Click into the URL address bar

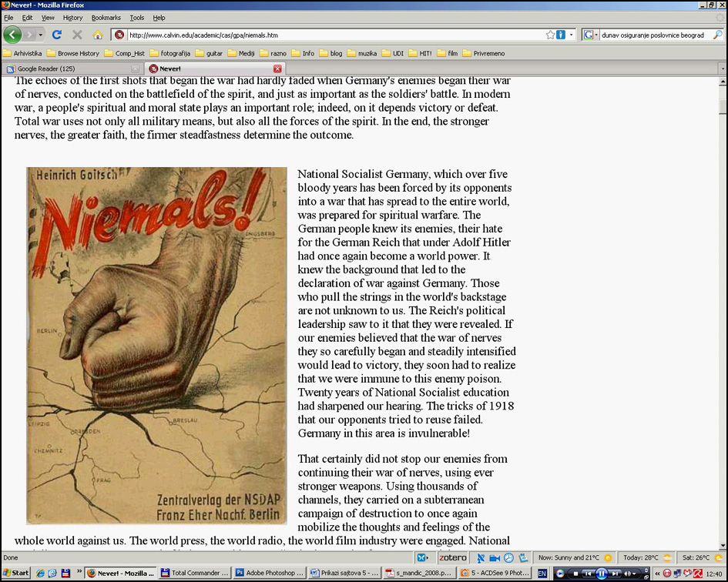pos(331,35)
